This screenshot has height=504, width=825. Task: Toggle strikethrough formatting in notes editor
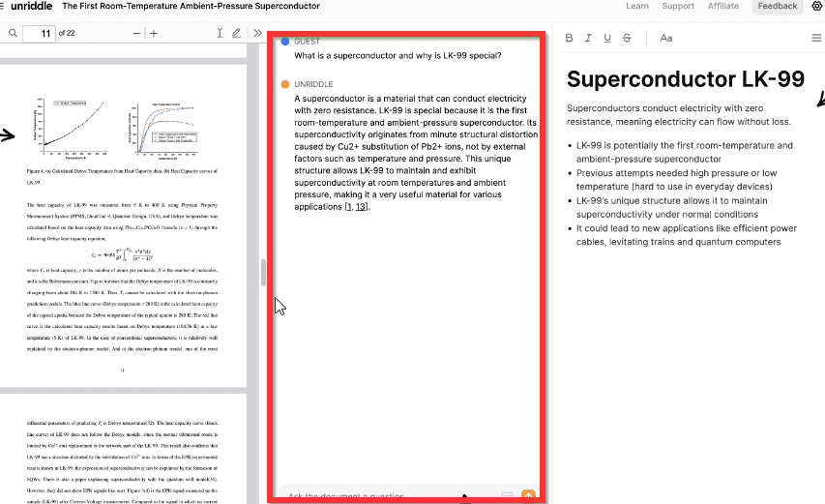pos(627,38)
